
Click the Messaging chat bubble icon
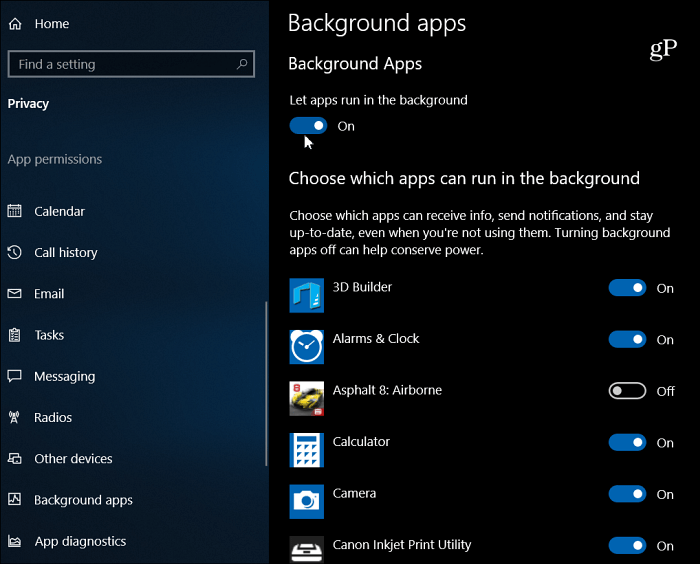point(14,376)
